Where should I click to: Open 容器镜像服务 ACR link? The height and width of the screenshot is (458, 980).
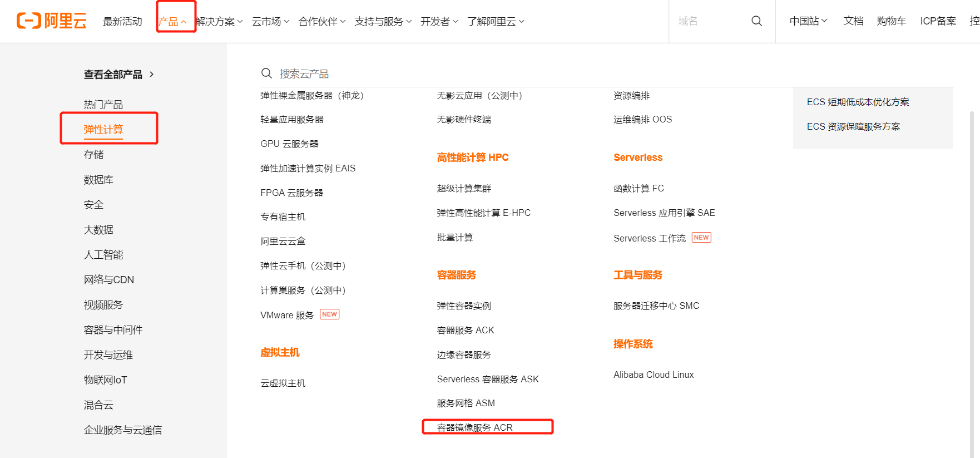pyautogui.click(x=474, y=427)
